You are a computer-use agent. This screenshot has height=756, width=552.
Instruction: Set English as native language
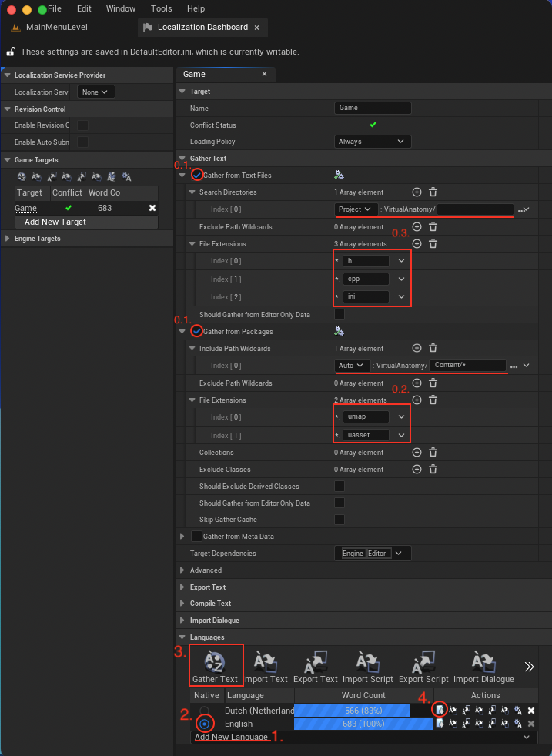(x=205, y=724)
